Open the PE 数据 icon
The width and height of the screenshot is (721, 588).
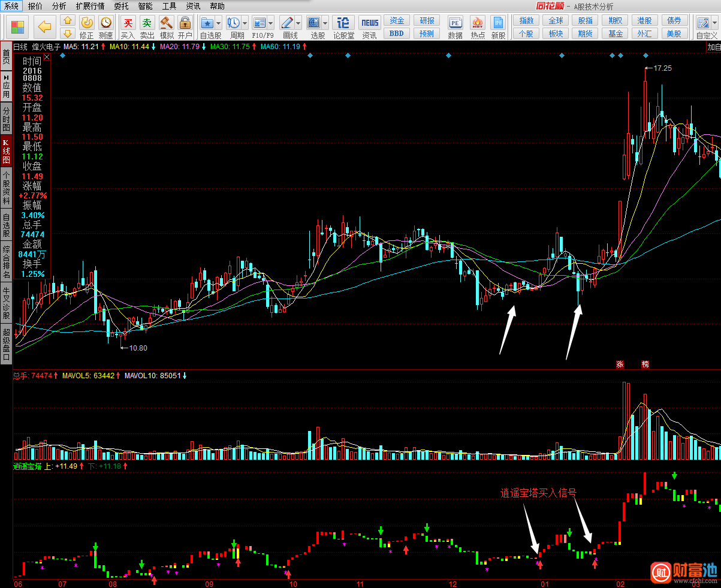click(455, 23)
